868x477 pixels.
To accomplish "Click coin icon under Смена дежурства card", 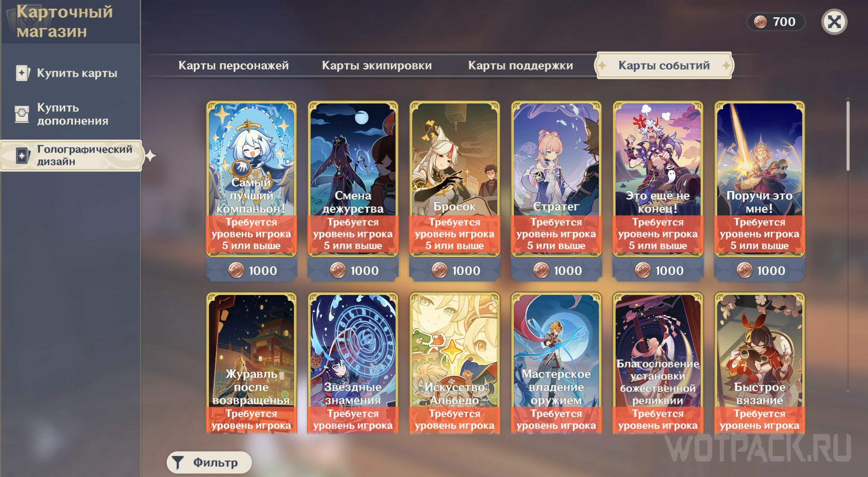I will [x=338, y=271].
